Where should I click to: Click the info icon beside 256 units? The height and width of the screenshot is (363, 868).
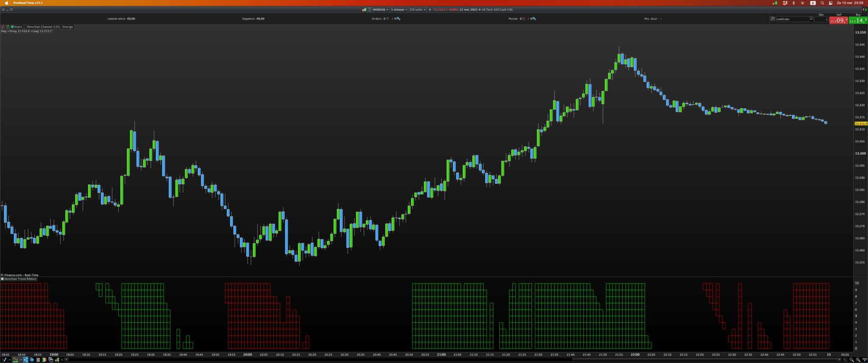click(x=430, y=9)
